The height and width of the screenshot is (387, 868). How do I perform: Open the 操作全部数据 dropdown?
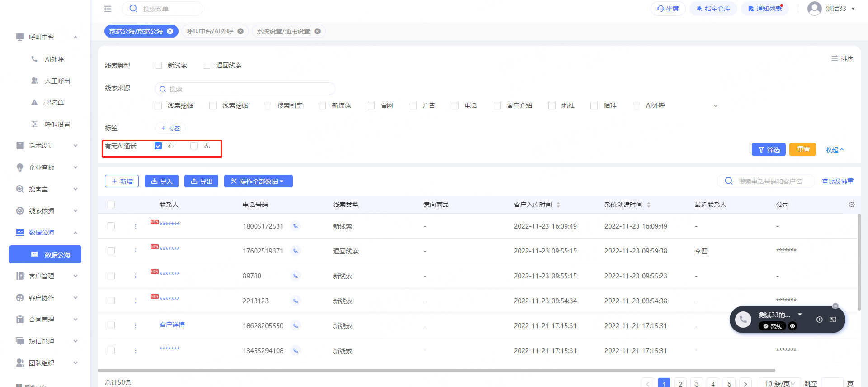pyautogui.click(x=259, y=181)
